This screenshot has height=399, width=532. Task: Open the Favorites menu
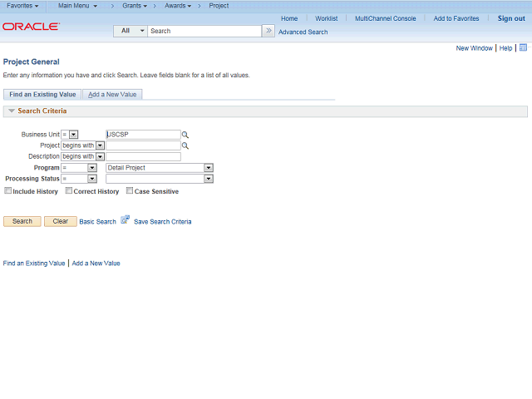[22, 6]
